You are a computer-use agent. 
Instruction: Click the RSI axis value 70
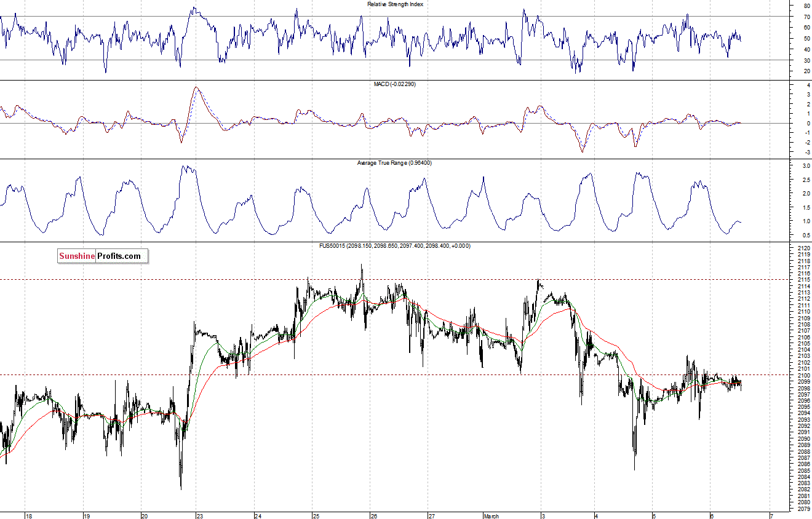click(806, 17)
